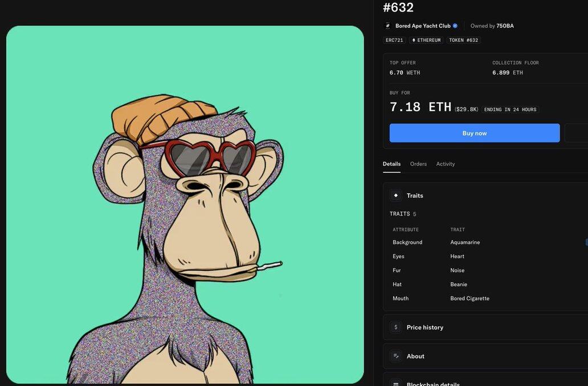
Task: Click the Price history dollar icon
Action: tap(395, 327)
